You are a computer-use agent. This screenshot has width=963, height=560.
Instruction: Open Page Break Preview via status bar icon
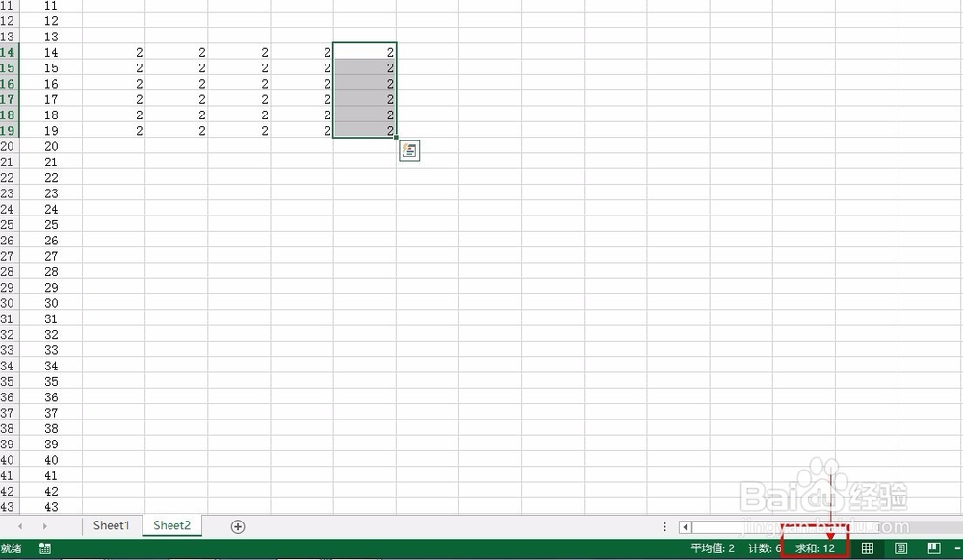934,547
